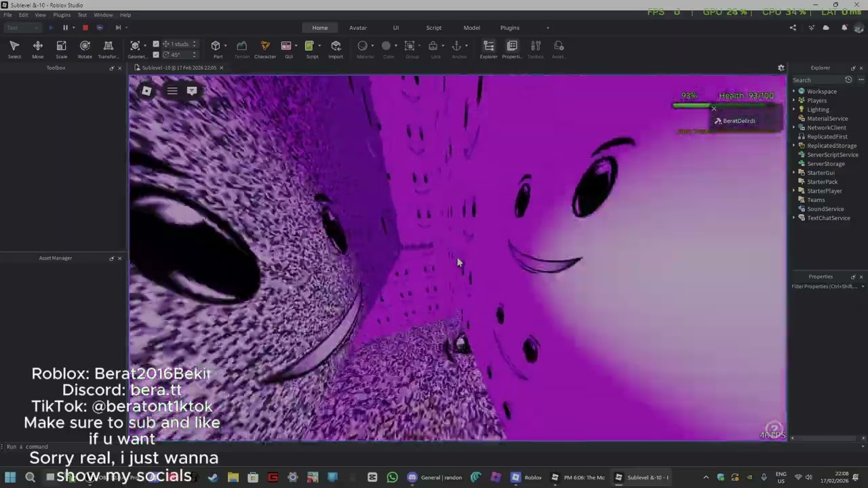Undock the Explorer panel
868x488 pixels.
click(x=853, y=68)
